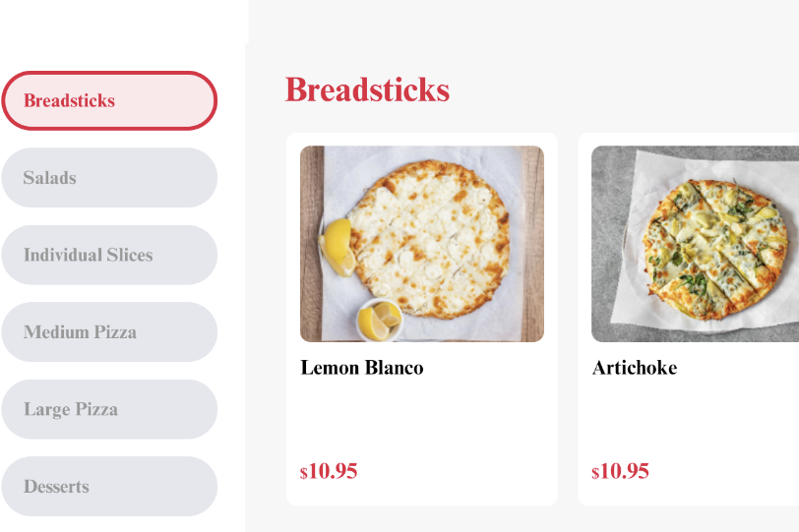Switch to the Salads category

[108, 178]
